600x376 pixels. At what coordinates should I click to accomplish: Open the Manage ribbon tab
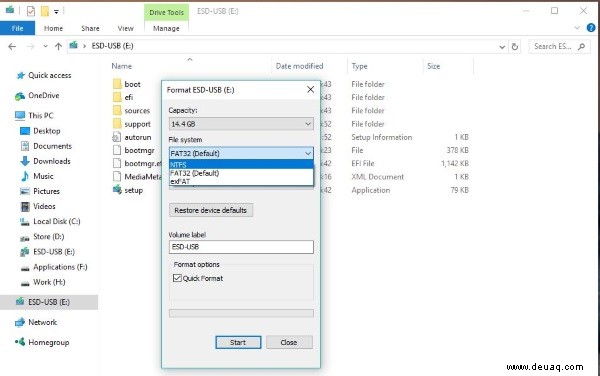[x=166, y=28]
